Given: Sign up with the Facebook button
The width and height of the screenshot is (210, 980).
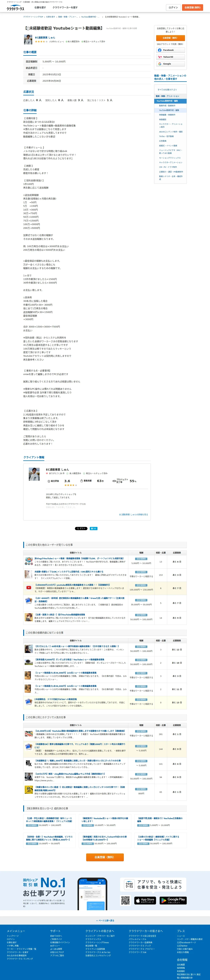Looking at the screenshot, I should click(170, 50).
